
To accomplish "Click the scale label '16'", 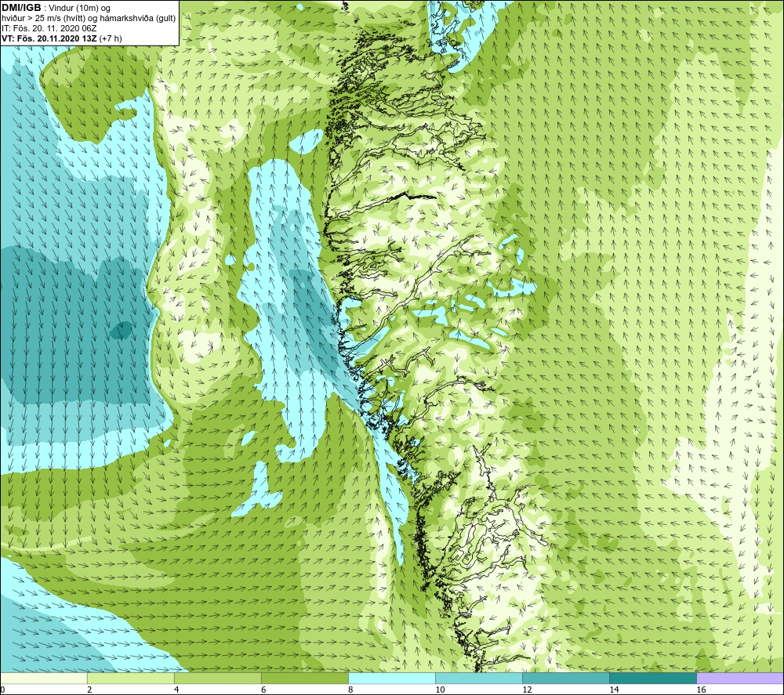I will 701,690.
